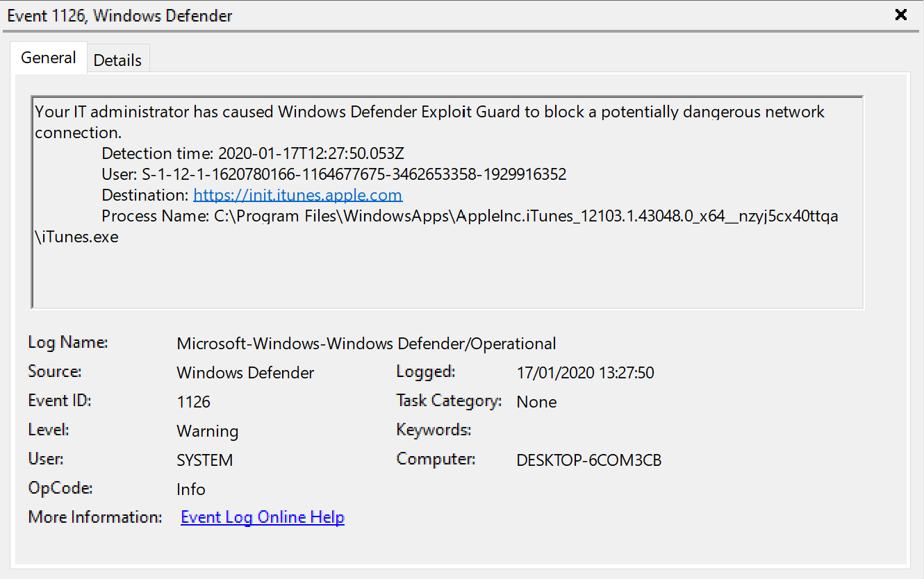
Task: Click the Level value Warning
Action: tap(208, 431)
